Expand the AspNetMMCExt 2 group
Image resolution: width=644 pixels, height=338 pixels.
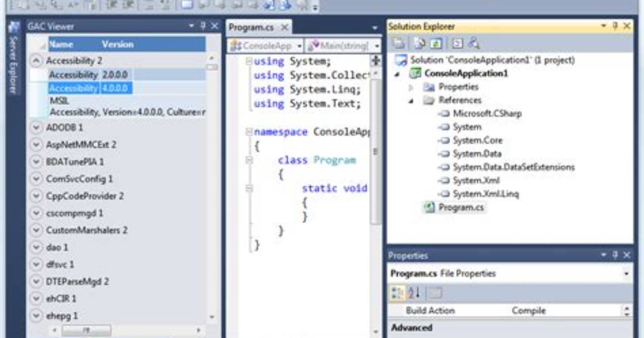pyautogui.click(x=36, y=145)
